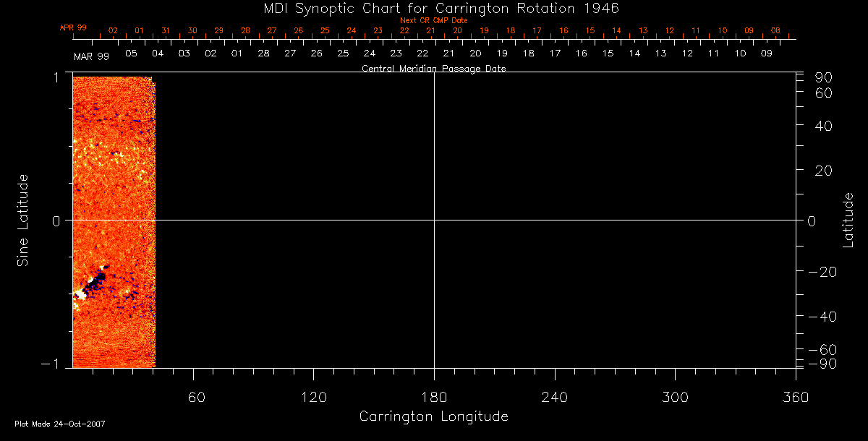This screenshot has height=441, width=868.
Task: Select the red "Next CR CMP Date" label
Action: [433, 21]
